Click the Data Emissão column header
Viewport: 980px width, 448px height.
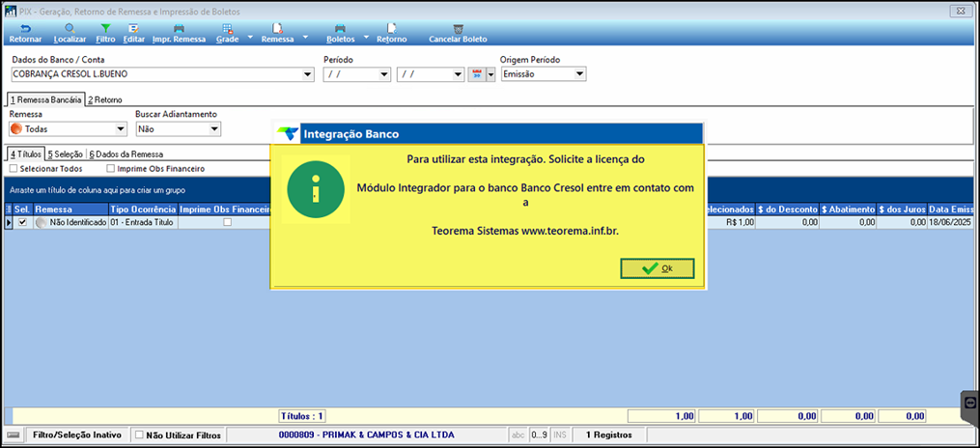coord(953,209)
